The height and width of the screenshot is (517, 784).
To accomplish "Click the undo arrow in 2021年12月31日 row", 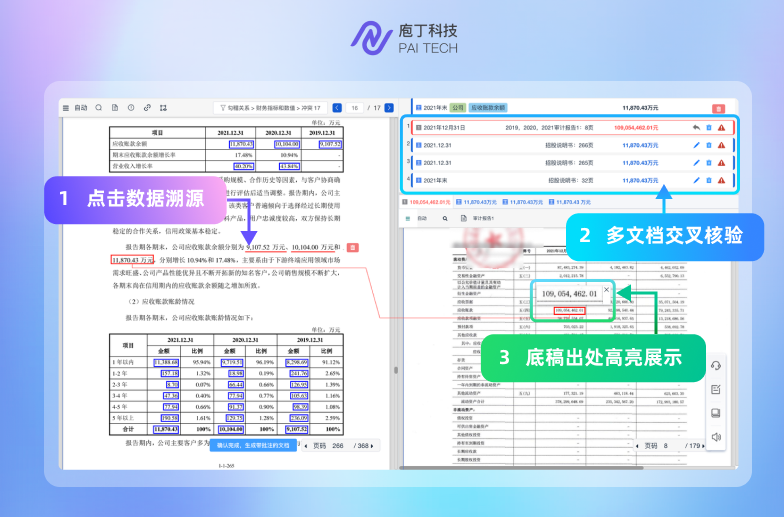I will pyautogui.click(x=696, y=128).
